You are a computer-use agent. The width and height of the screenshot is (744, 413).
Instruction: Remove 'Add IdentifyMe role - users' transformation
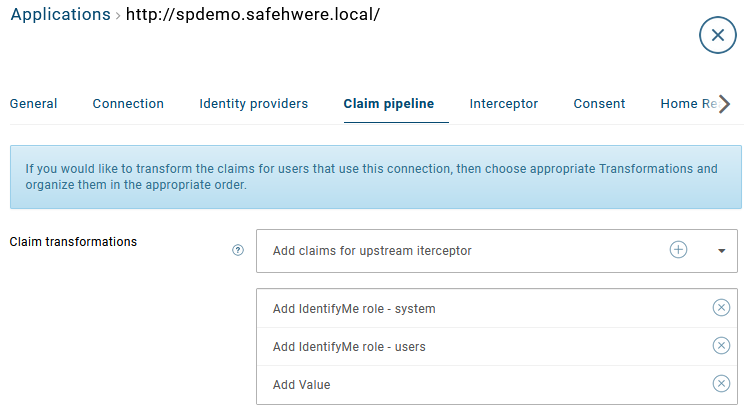coord(721,346)
